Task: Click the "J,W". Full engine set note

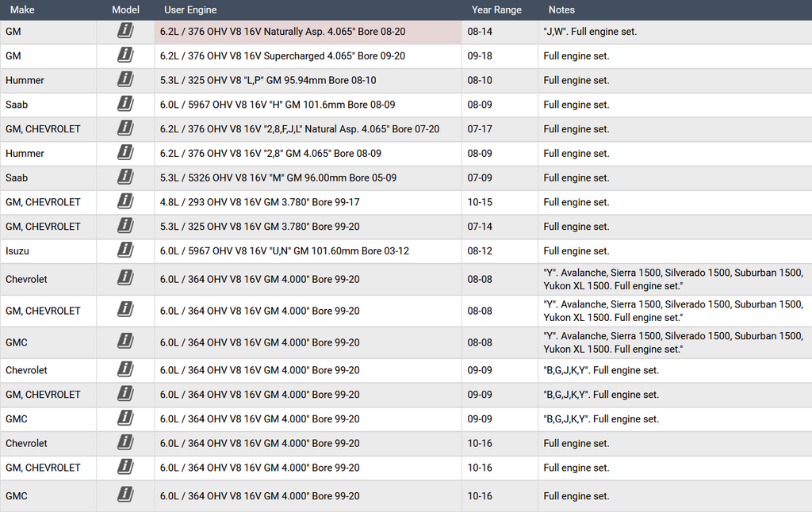Action: 590,32
